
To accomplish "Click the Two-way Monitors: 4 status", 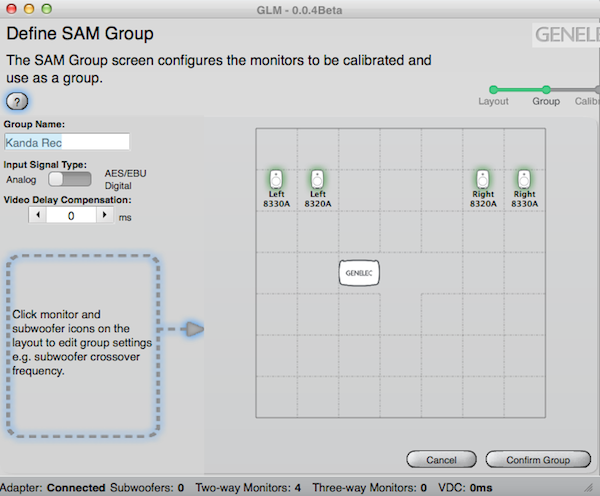I will (248, 488).
